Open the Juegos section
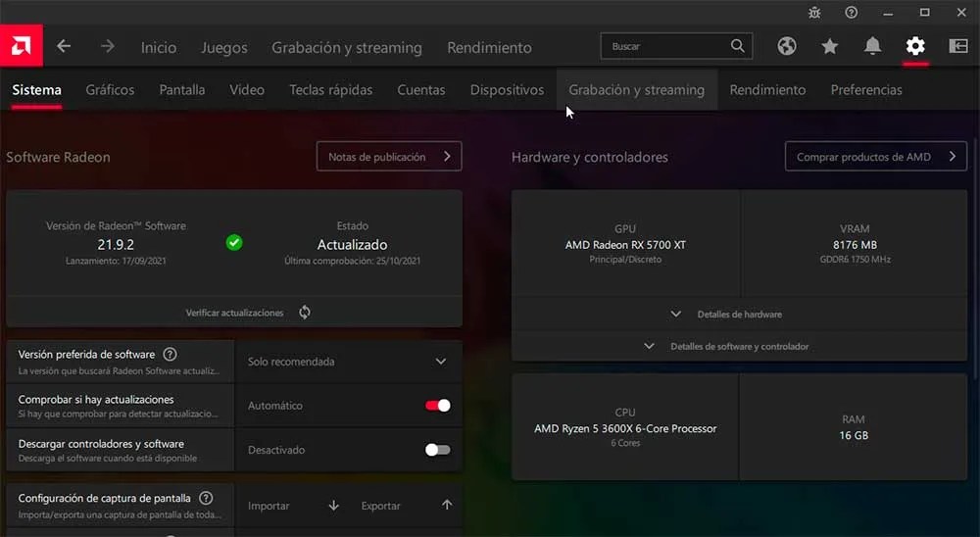The width and height of the screenshot is (980, 537). point(223,47)
